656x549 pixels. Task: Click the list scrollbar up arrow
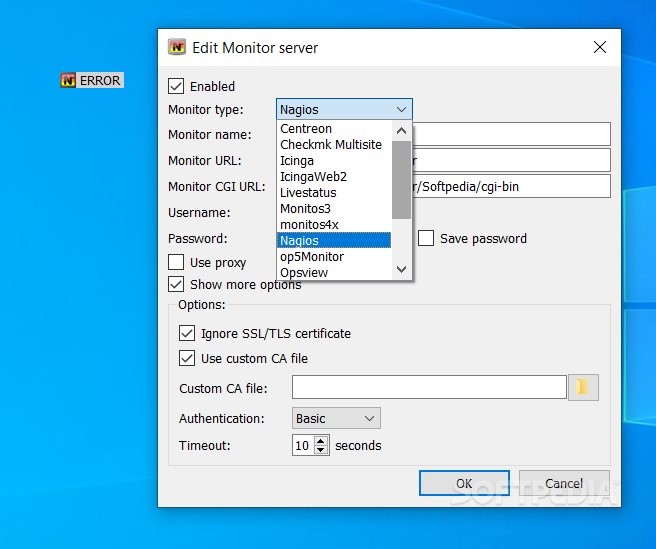(x=401, y=131)
